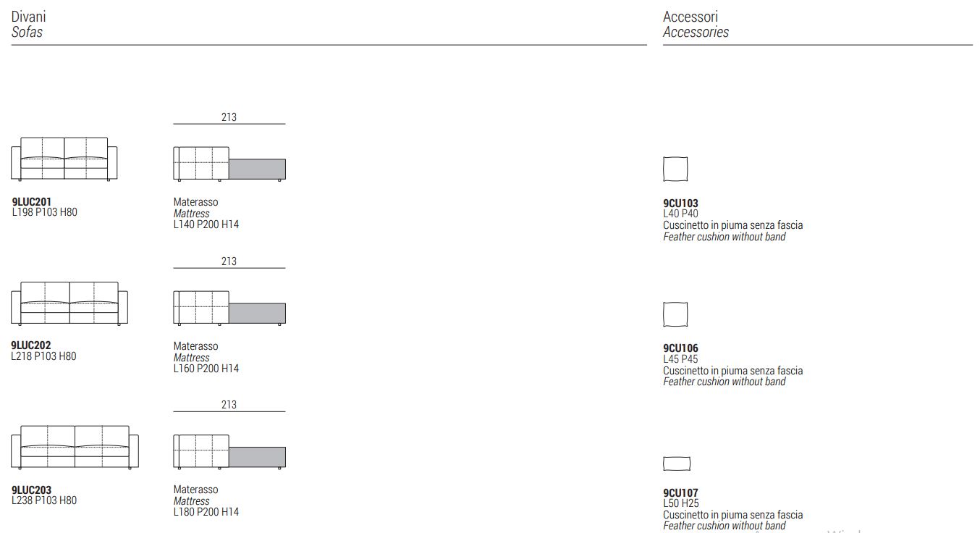This screenshot has height=533, width=980.
Task: Click the 9CU103 accessory code
Action: (x=680, y=203)
